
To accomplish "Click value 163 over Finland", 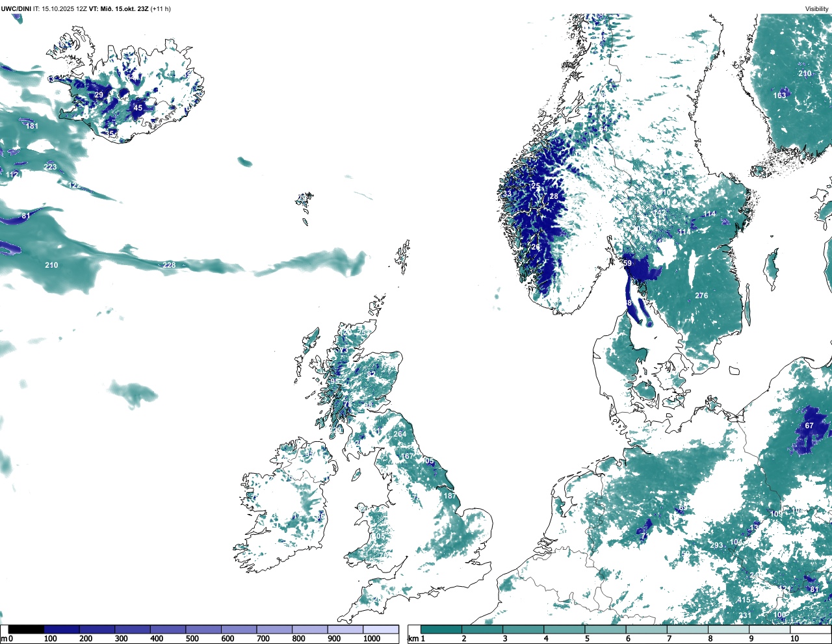I will point(779,96).
